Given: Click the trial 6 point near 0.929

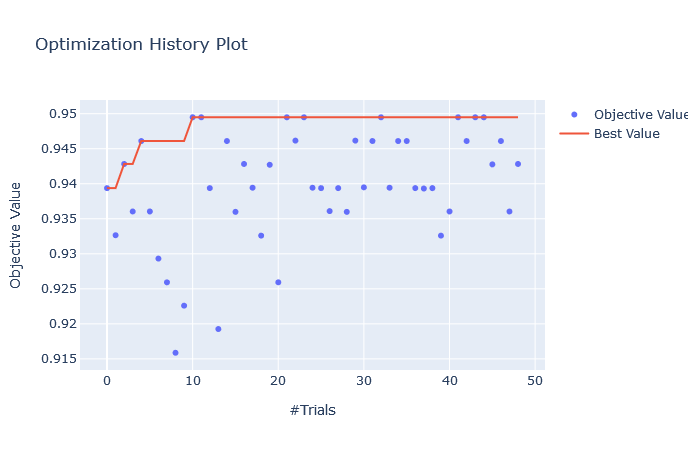Looking at the screenshot, I should point(158,259).
